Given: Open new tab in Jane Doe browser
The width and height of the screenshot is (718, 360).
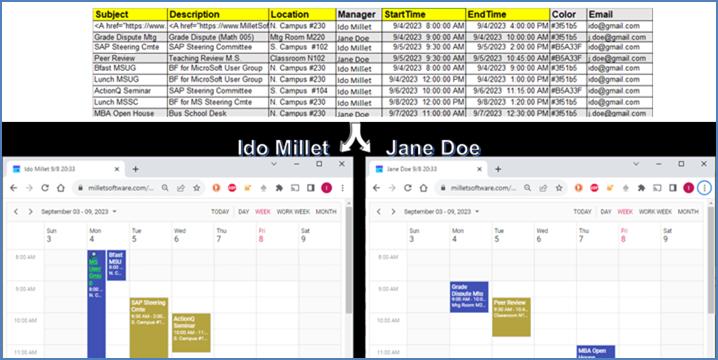Looking at the screenshot, I should 498,169.
